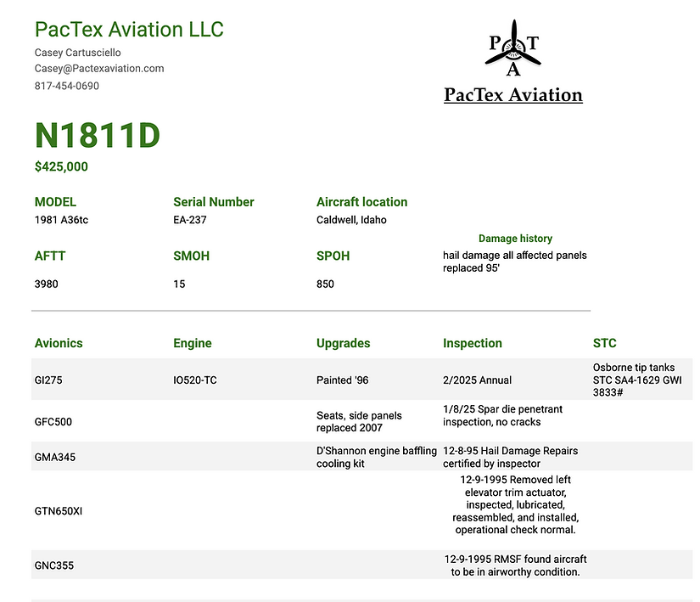Select the GI275 avionics row
700x602 pixels.
click(361, 380)
